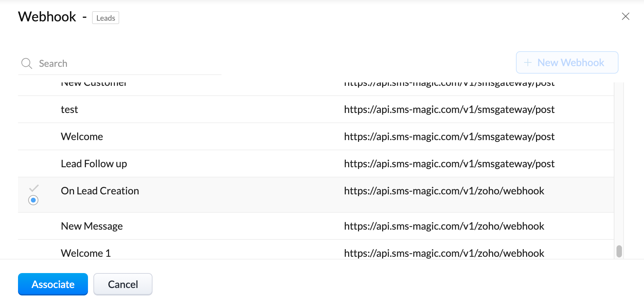The image size is (644, 308).
Task: Click the magnifier search icon
Action: 26,63
